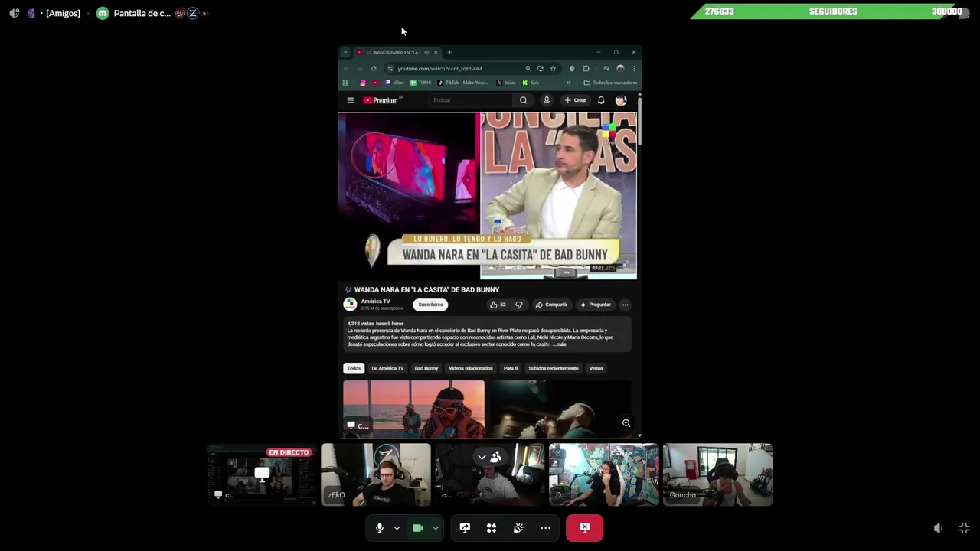Select zEkO webcam tile
This screenshot has width=980, height=551.
(x=376, y=474)
